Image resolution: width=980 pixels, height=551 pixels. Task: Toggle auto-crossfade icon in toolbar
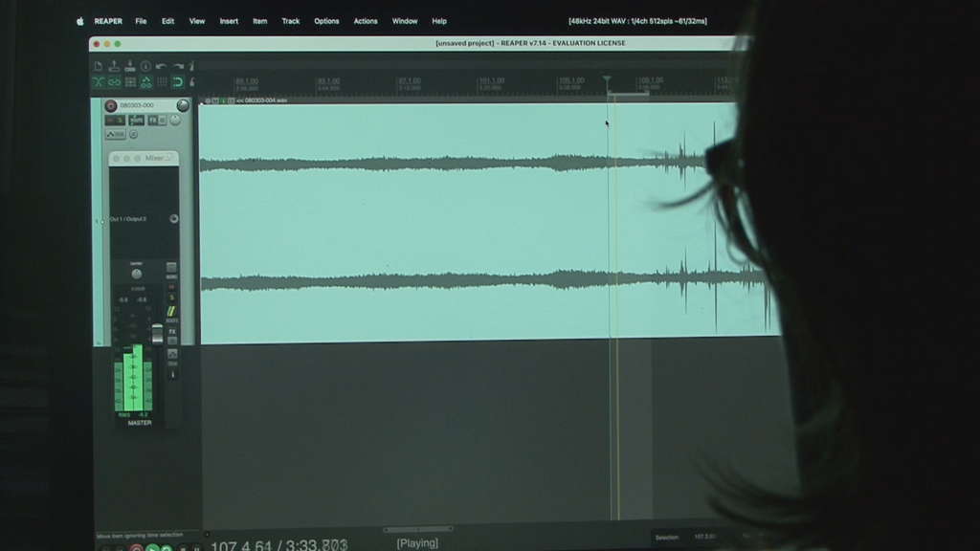click(99, 82)
